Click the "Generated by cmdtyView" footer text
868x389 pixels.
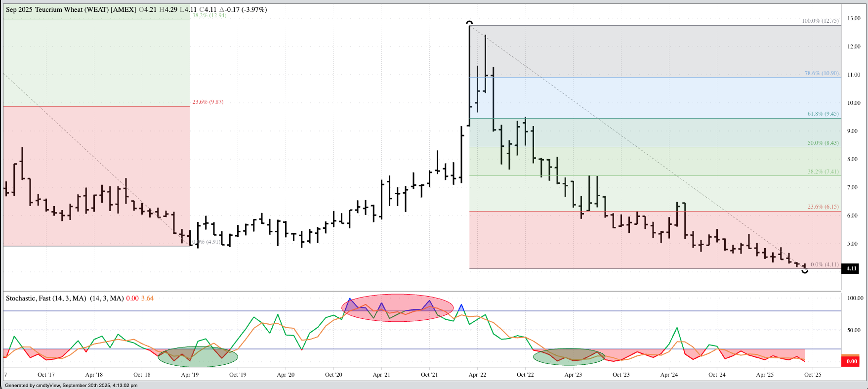[71, 385]
